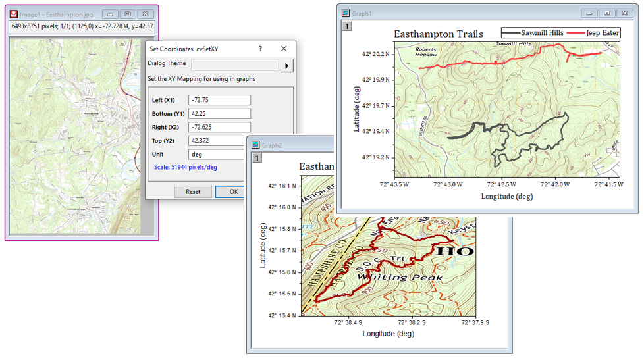This screenshot has width=644, height=358.
Task: Click the Graph2 window title icon
Action: point(255,145)
